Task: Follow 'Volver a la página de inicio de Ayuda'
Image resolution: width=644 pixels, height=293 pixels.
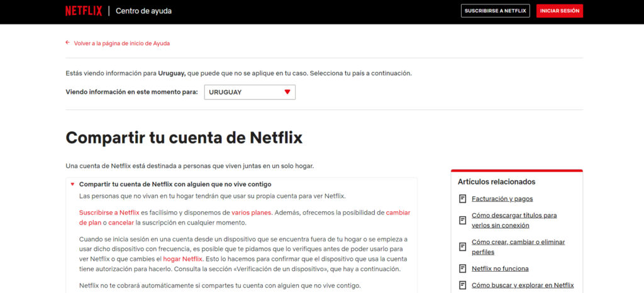Action: click(x=121, y=43)
